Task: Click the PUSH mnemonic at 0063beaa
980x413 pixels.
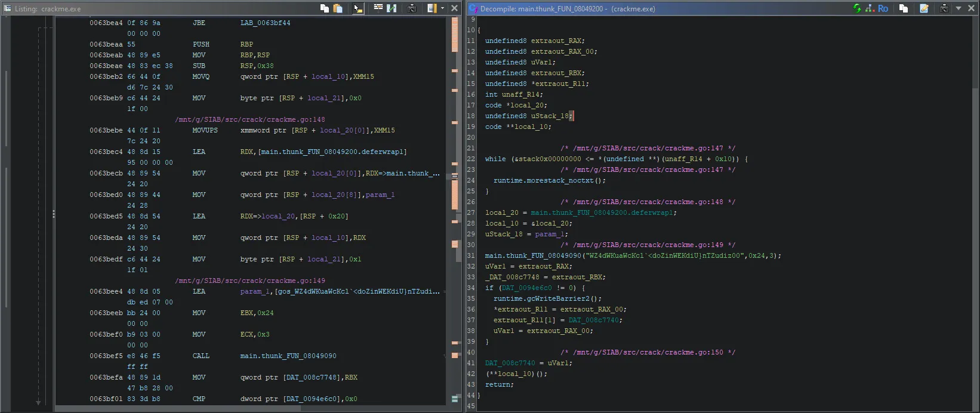Action: tap(201, 44)
